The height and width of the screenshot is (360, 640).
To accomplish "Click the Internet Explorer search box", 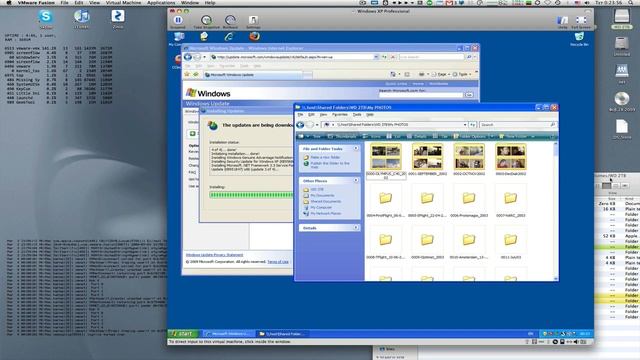I will tap(431, 57).
